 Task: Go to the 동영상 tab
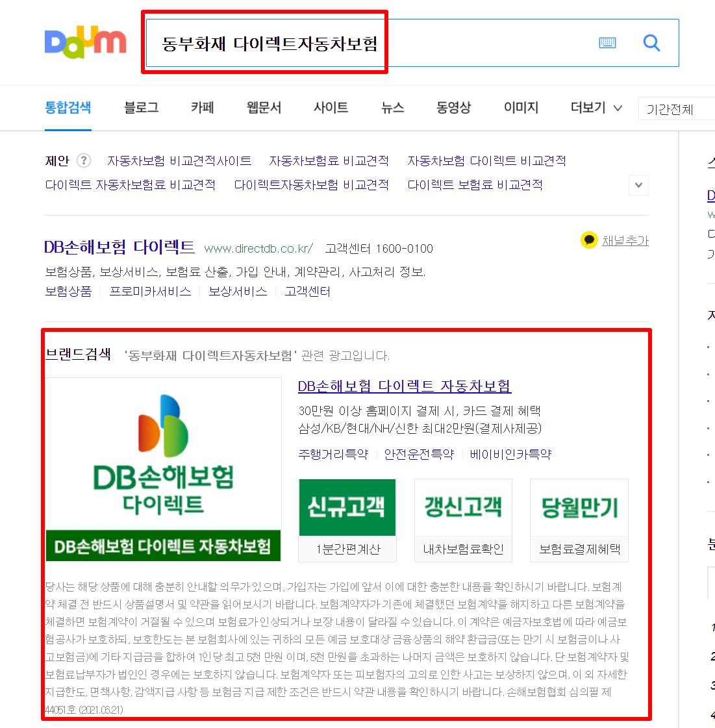coord(453,108)
